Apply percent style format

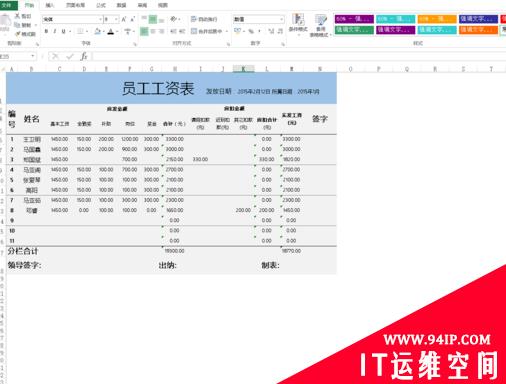point(251,31)
